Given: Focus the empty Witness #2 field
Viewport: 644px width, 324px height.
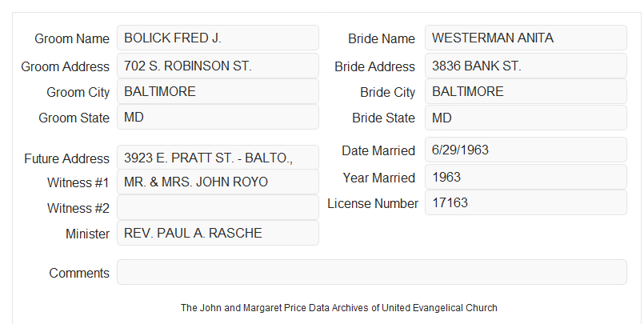Looking at the screenshot, I should point(218,207).
